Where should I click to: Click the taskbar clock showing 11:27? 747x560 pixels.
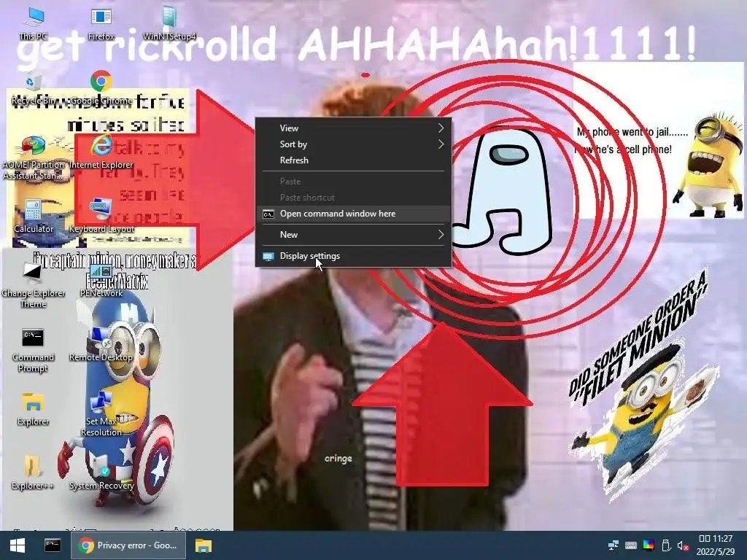click(x=715, y=539)
